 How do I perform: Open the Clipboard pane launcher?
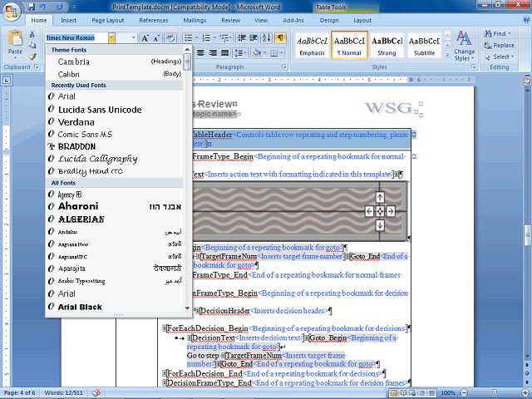(x=37, y=66)
